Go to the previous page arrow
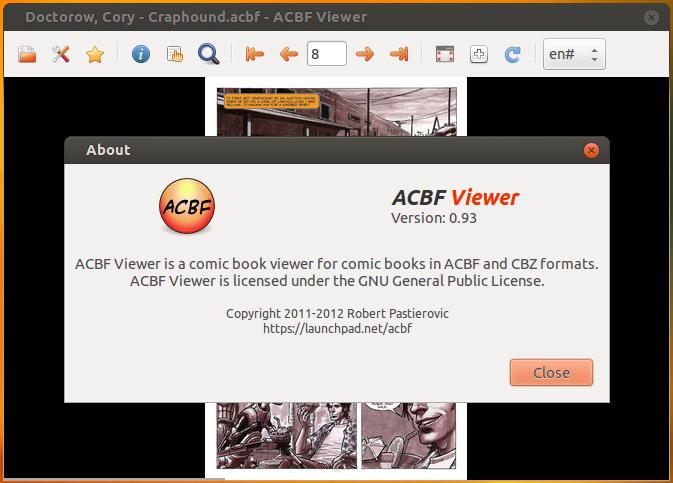The height and width of the screenshot is (483, 673). click(x=289, y=55)
